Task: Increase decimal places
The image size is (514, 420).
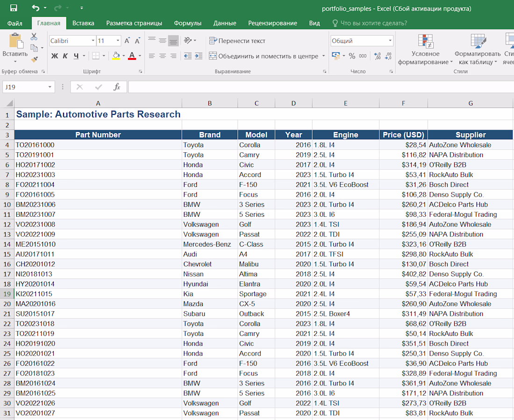Action: [x=377, y=56]
